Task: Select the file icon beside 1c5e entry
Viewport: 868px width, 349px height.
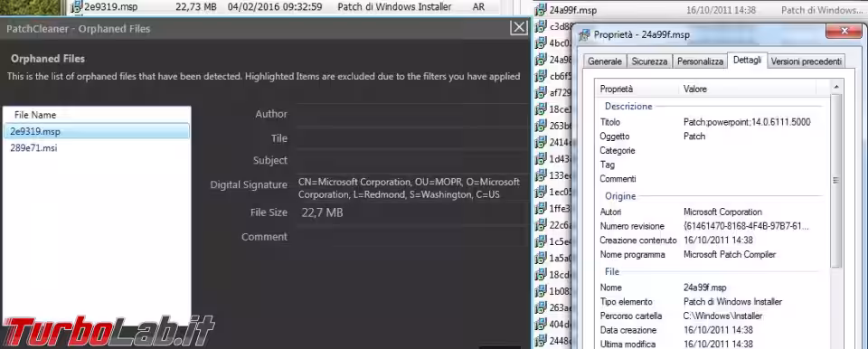Action: 541,242
